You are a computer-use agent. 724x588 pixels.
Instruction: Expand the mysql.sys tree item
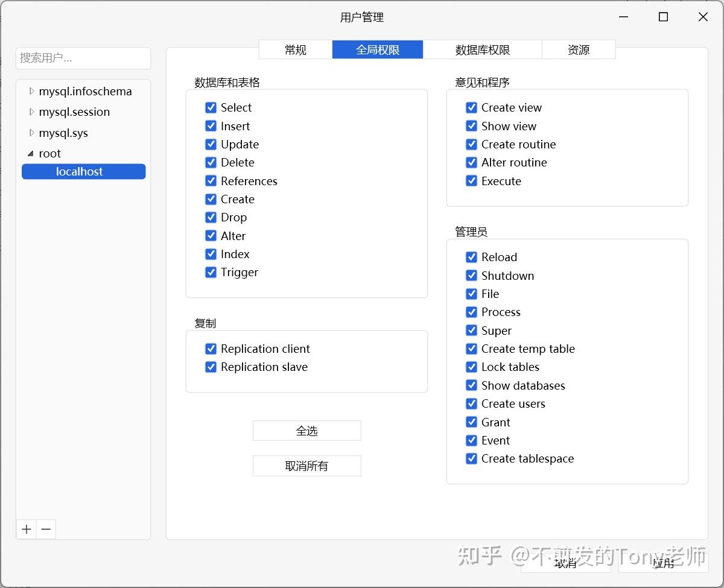(x=31, y=133)
